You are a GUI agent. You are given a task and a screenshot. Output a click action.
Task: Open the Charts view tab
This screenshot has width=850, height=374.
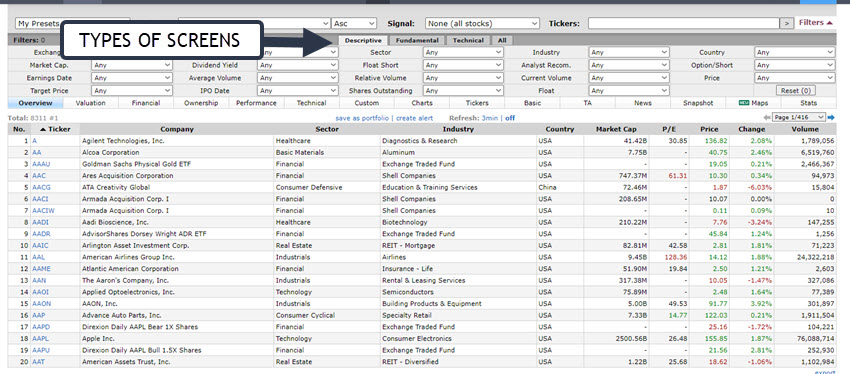422,103
